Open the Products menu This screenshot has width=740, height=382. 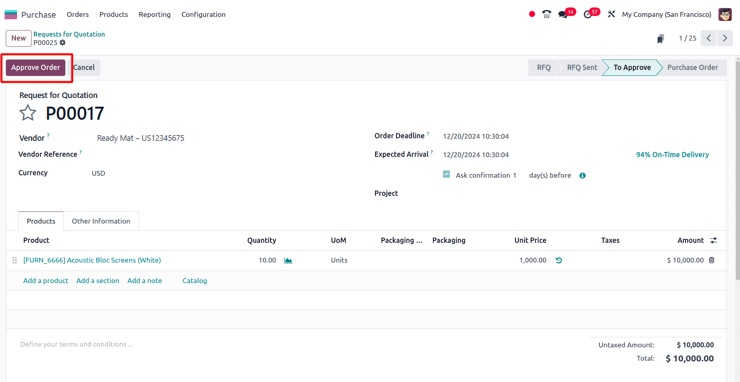113,15
